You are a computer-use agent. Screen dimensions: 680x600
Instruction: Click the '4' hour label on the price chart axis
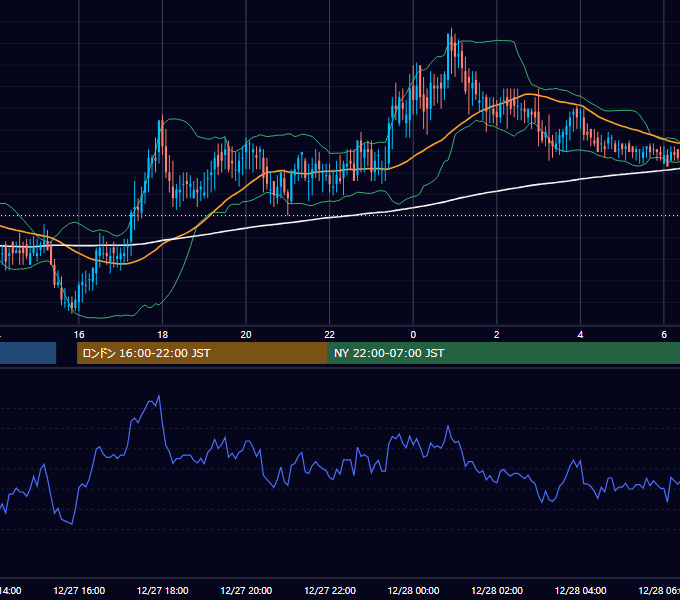coord(580,334)
